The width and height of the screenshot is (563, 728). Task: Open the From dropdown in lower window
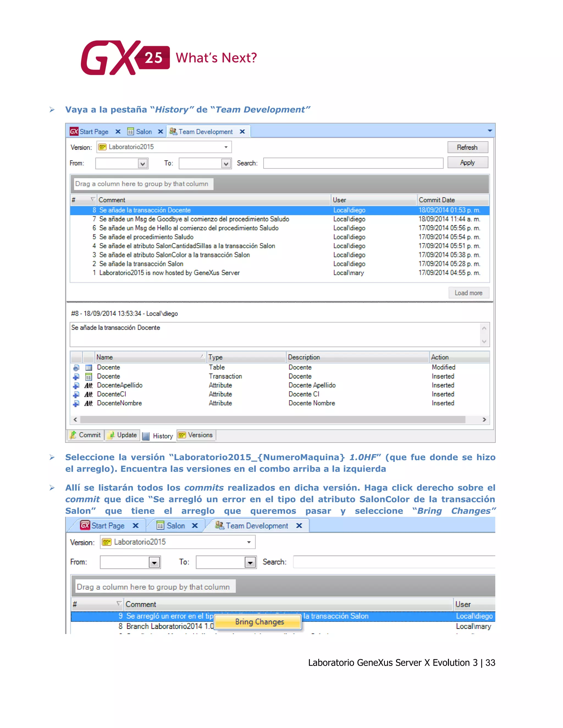(x=154, y=563)
